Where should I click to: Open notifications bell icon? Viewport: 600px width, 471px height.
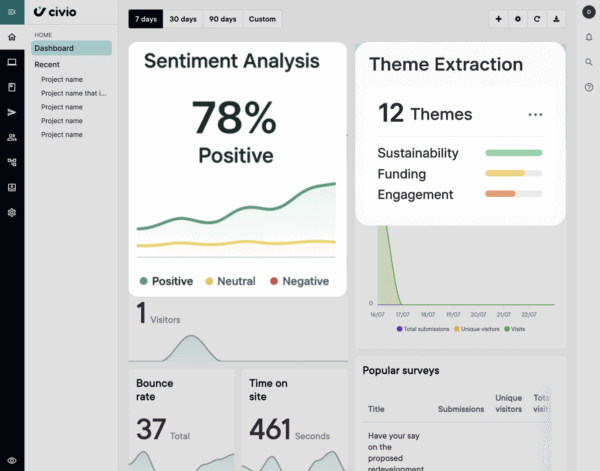pyautogui.click(x=589, y=37)
